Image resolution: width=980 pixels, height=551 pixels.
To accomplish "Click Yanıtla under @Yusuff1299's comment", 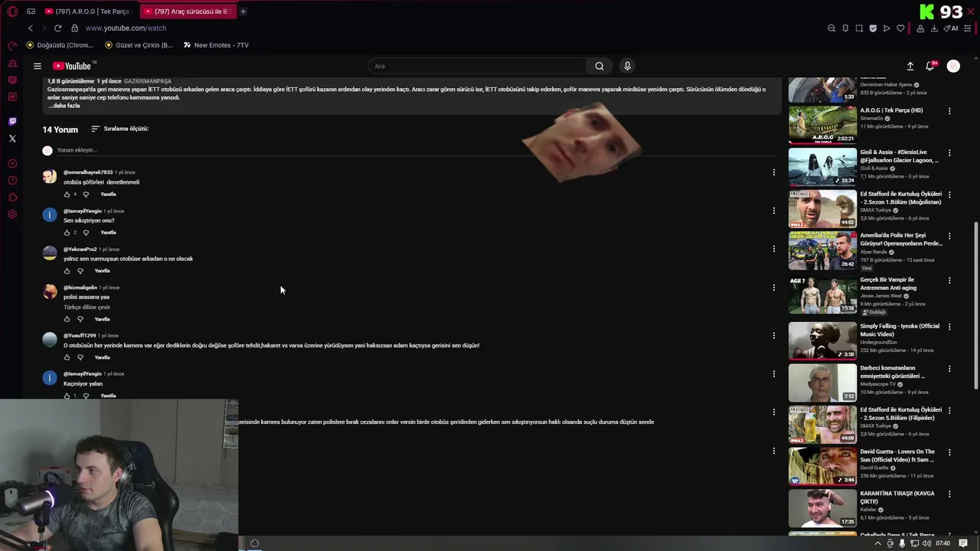I will (x=102, y=357).
